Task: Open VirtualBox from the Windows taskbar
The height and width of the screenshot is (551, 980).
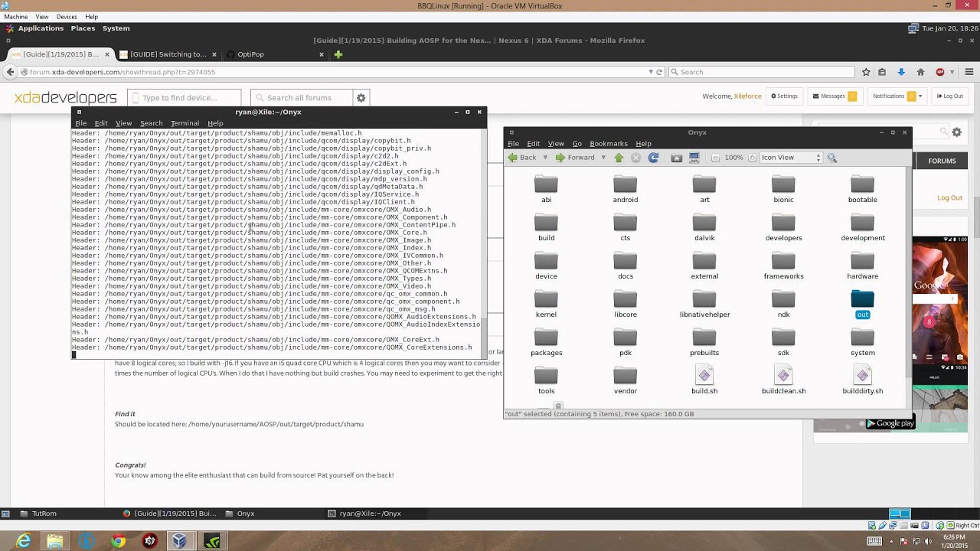Action: pos(179,540)
